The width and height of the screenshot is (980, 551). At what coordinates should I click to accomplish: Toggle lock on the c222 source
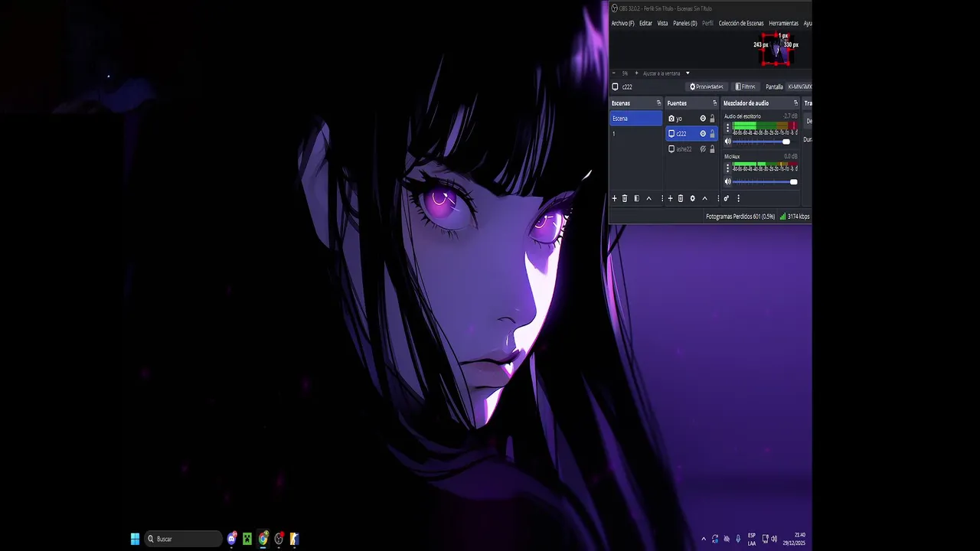(x=712, y=134)
